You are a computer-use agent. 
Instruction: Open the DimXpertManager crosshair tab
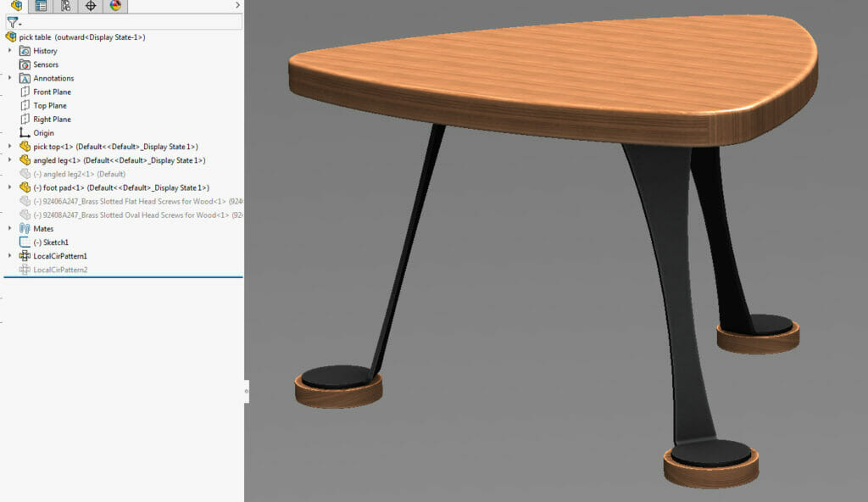point(91,6)
